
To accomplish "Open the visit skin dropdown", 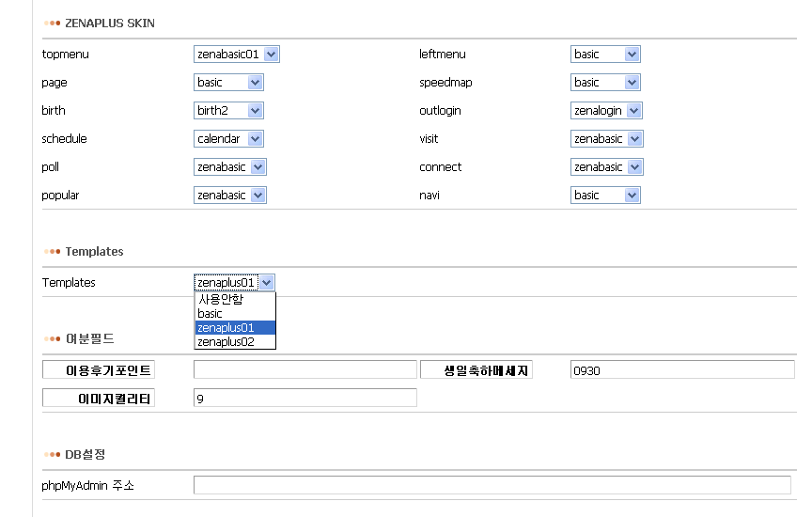I will pos(606,139).
